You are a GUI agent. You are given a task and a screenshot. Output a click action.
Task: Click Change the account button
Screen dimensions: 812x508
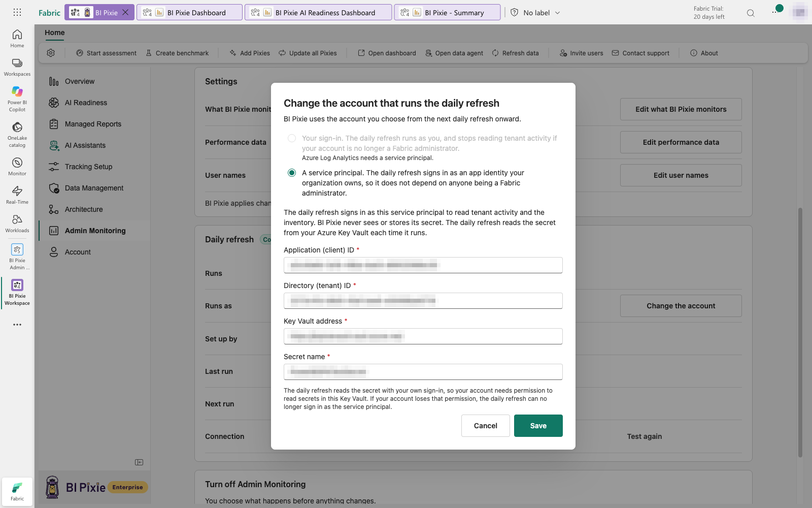pyautogui.click(x=681, y=306)
